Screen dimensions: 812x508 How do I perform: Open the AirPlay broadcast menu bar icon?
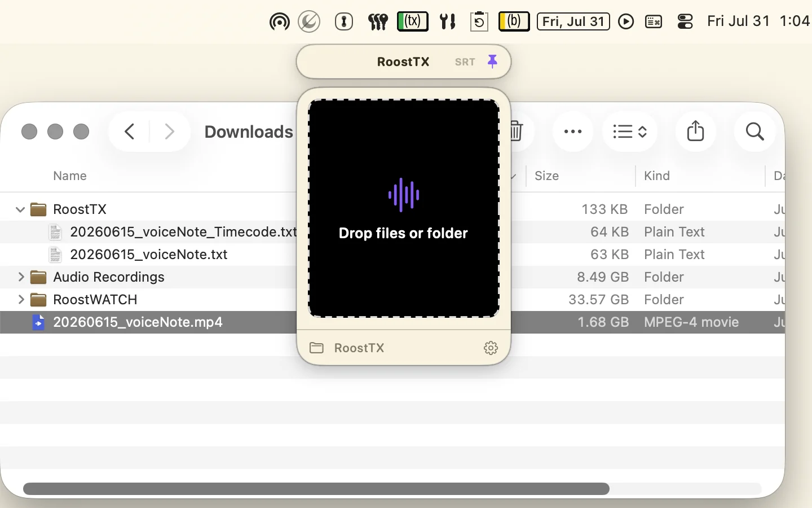(x=279, y=21)
